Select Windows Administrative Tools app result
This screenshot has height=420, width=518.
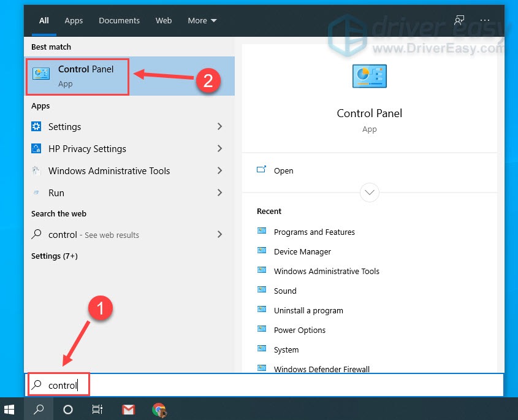129,171
